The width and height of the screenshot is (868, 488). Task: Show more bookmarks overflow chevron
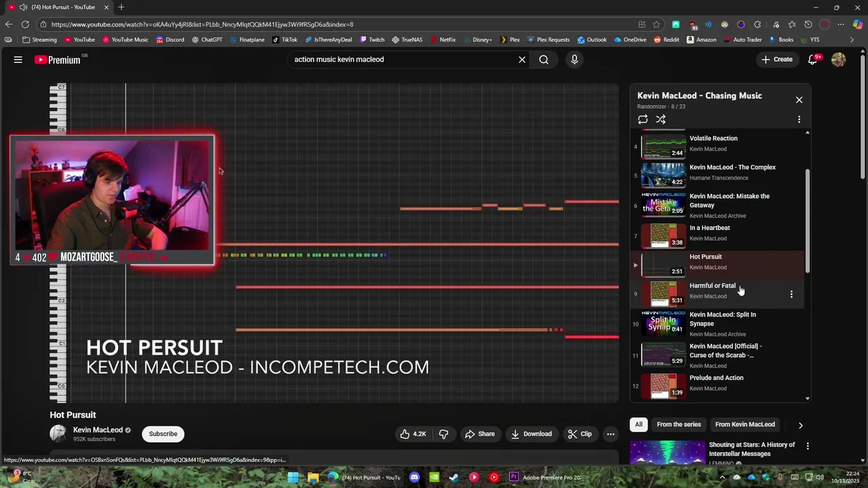coord(852,40)
